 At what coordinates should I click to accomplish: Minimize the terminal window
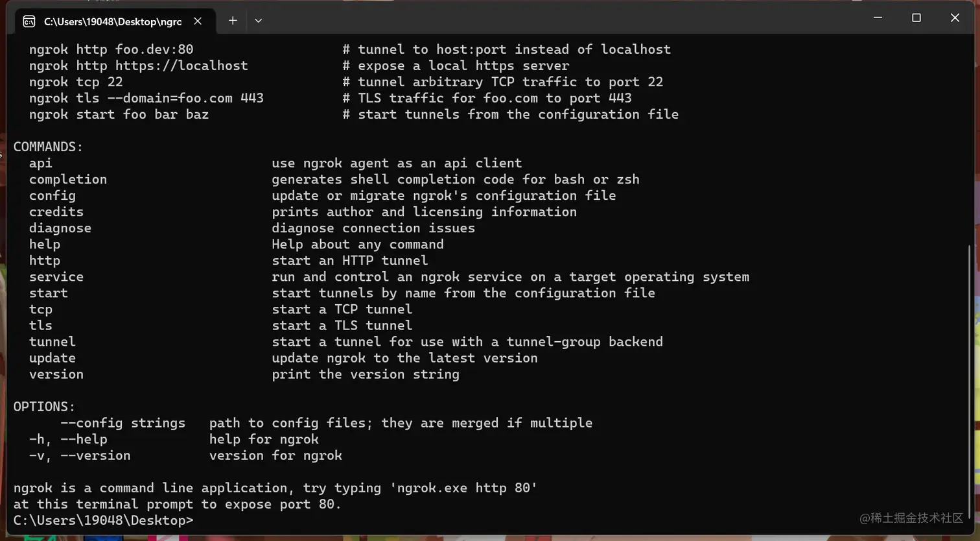coord(878,18)
